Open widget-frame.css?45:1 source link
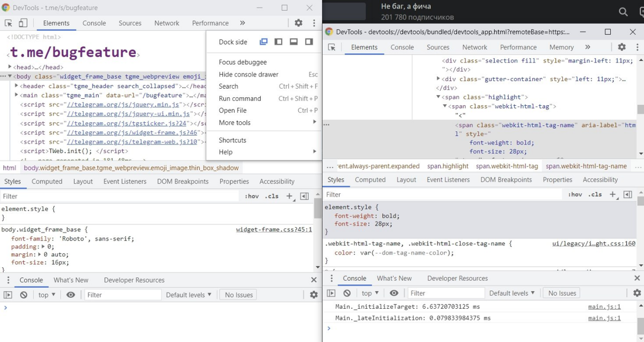This screenshot has height=342, width=644. tap(274, 230)
